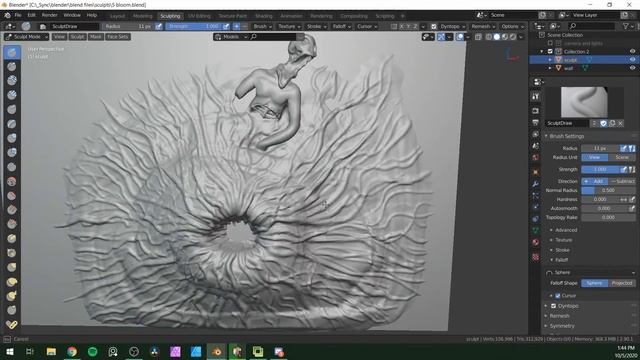This screenshot has width=640, height=360.
Task: Expand the Advanced brush subpanel
Action: 565,230
